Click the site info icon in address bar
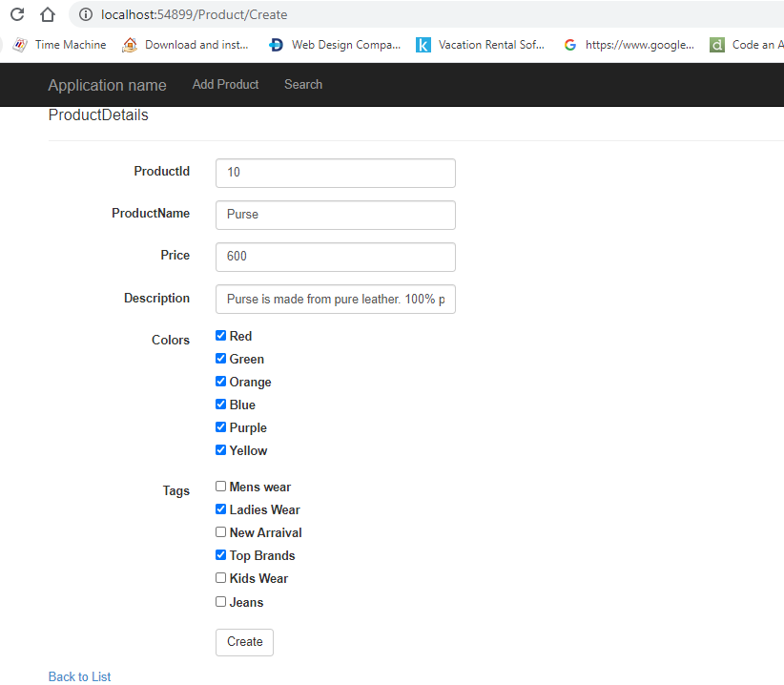The image size is (784, 685). (x=86, y=14)
